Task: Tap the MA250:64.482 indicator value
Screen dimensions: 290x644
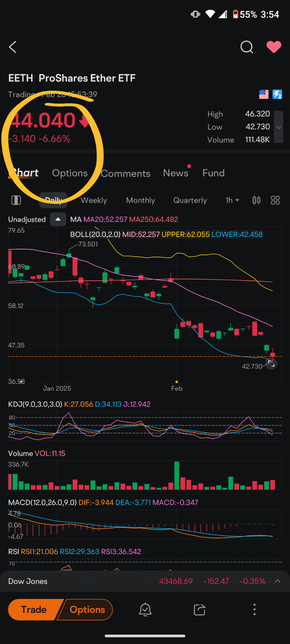Action: point(153,219)
